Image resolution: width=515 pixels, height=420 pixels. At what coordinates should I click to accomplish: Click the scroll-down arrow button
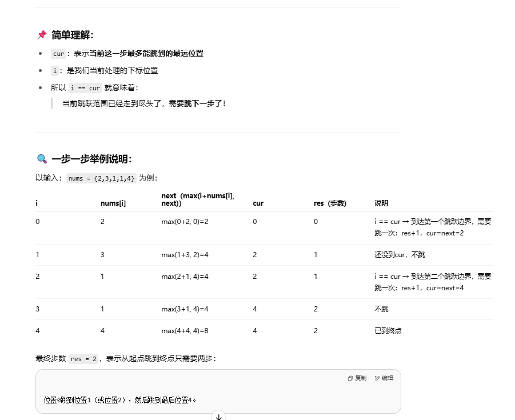(x=219, y=417)
